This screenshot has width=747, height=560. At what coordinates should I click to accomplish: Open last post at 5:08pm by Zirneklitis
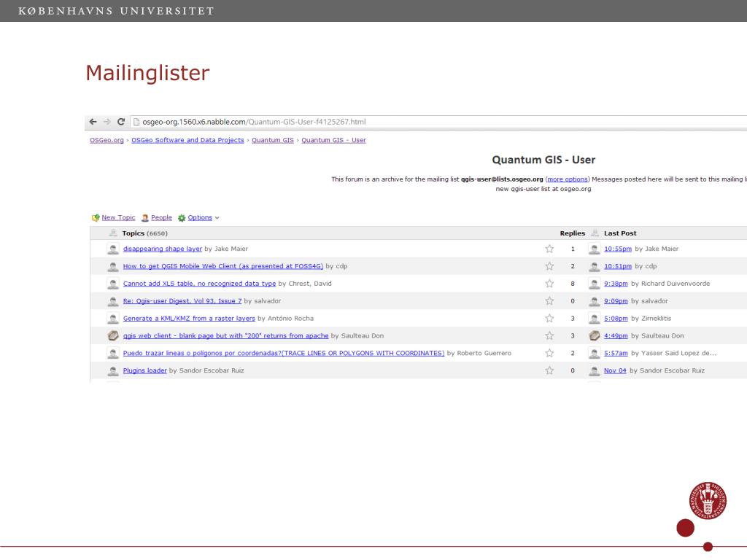616,318
